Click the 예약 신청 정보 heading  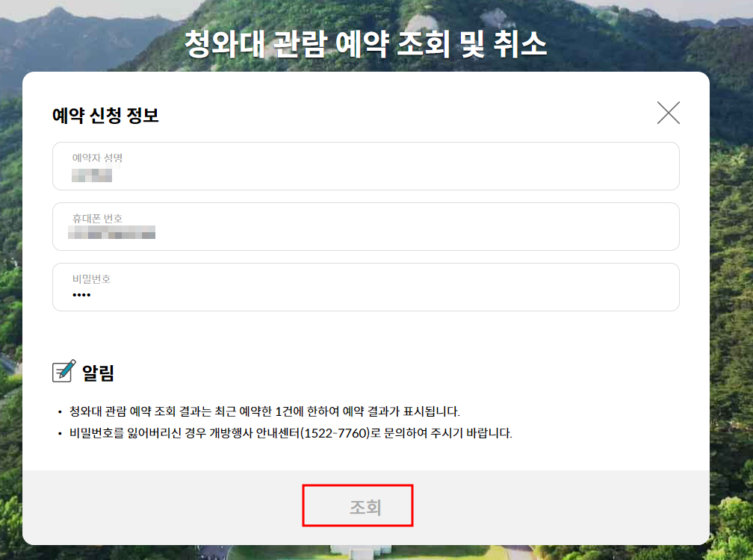coord(105,115)
